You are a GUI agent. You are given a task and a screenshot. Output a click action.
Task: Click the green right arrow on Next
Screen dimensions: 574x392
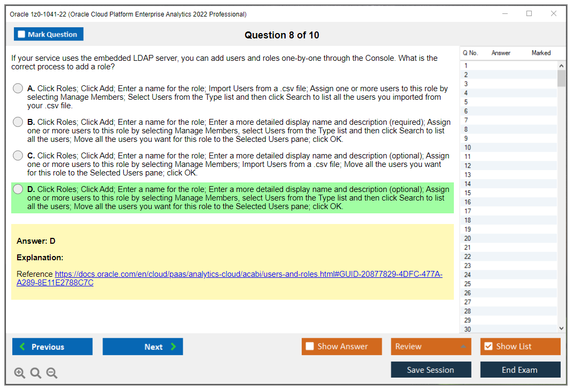click(x=174, y=347)
